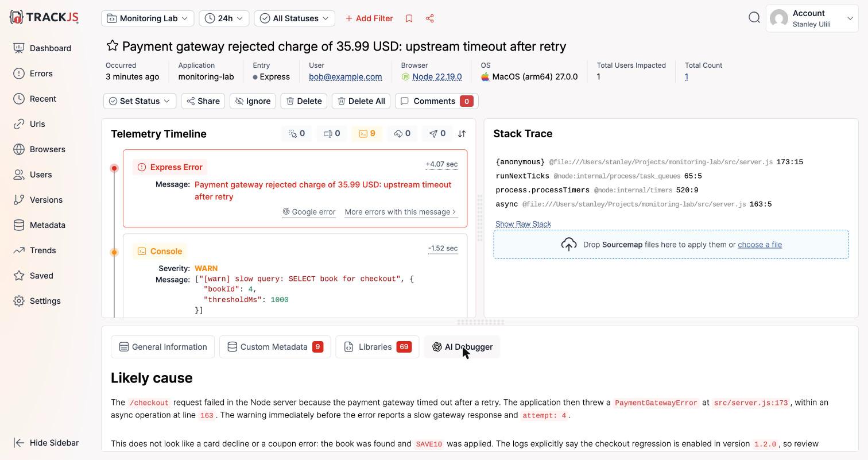
Task: Click the anonymous stack frame at server.js 173:15
Action: pos(649,162)
